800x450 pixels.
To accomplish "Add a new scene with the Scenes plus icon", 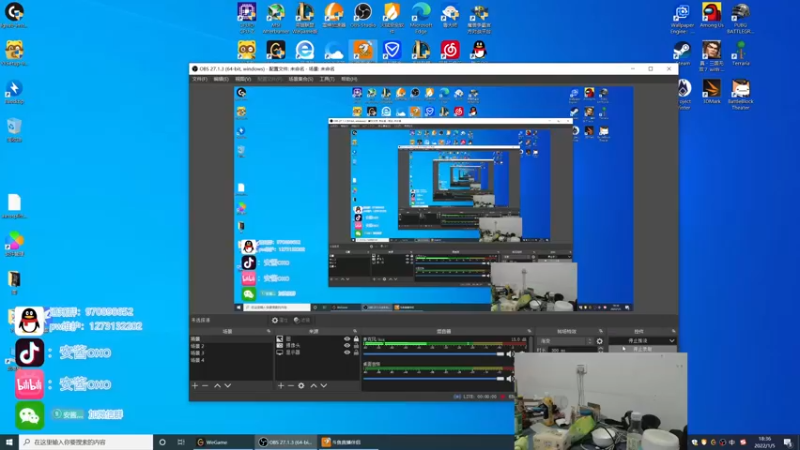I will [x=195, y=386].
